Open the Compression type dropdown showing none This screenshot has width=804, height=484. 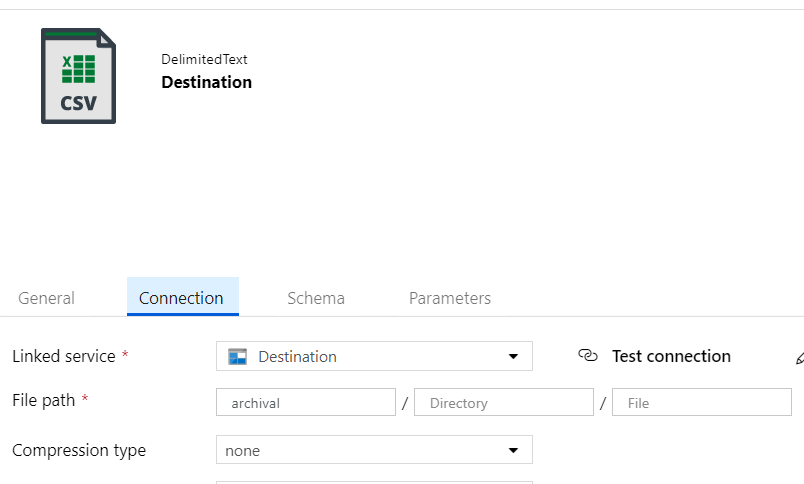coord(374,450)
